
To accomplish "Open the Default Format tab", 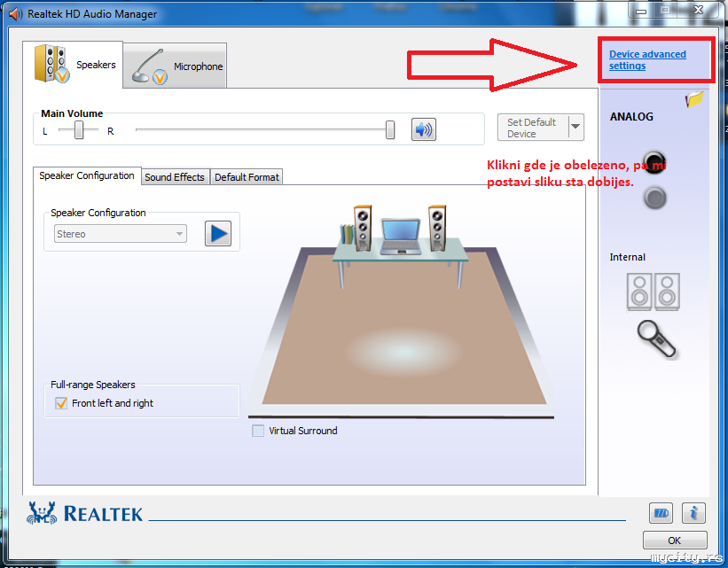I will (x=247, y=177).
